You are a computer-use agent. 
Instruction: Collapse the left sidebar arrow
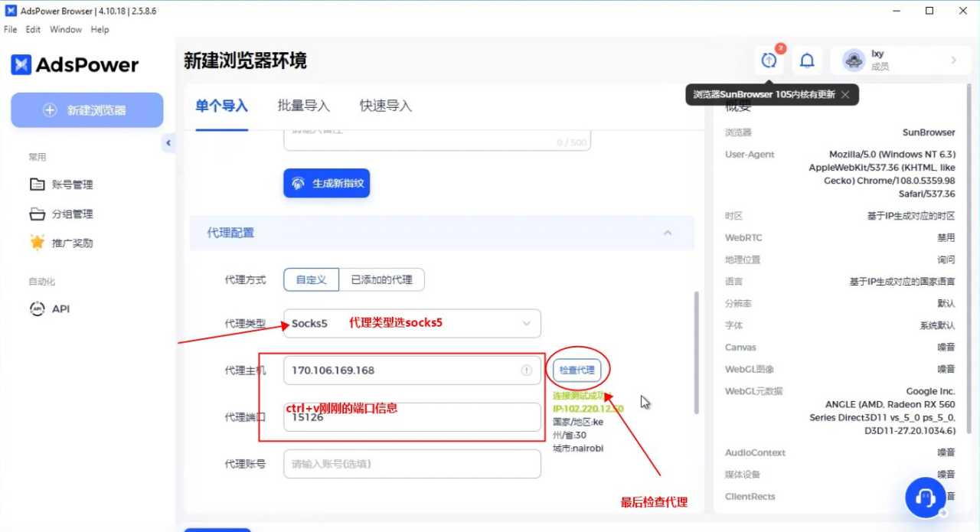168,143
